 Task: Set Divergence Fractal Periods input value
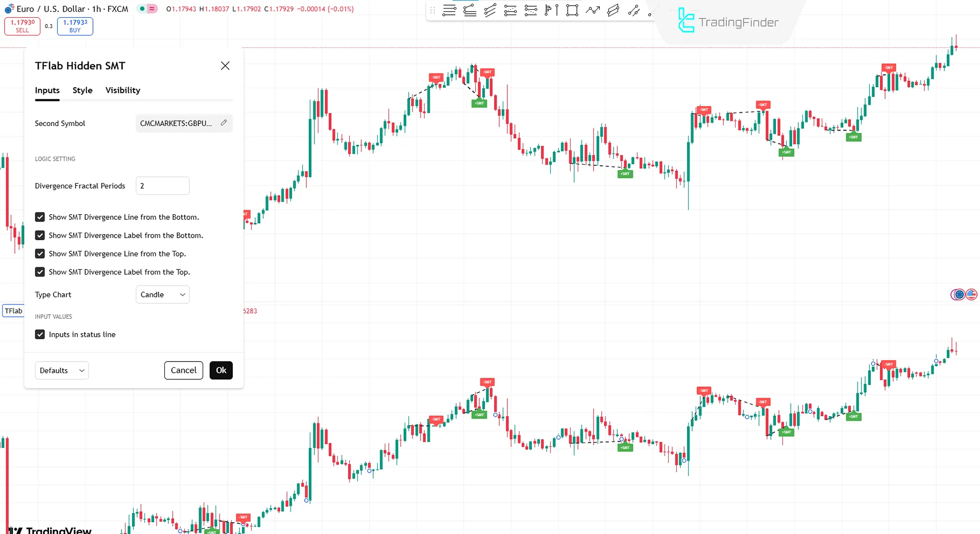click(x=162, y=186)
